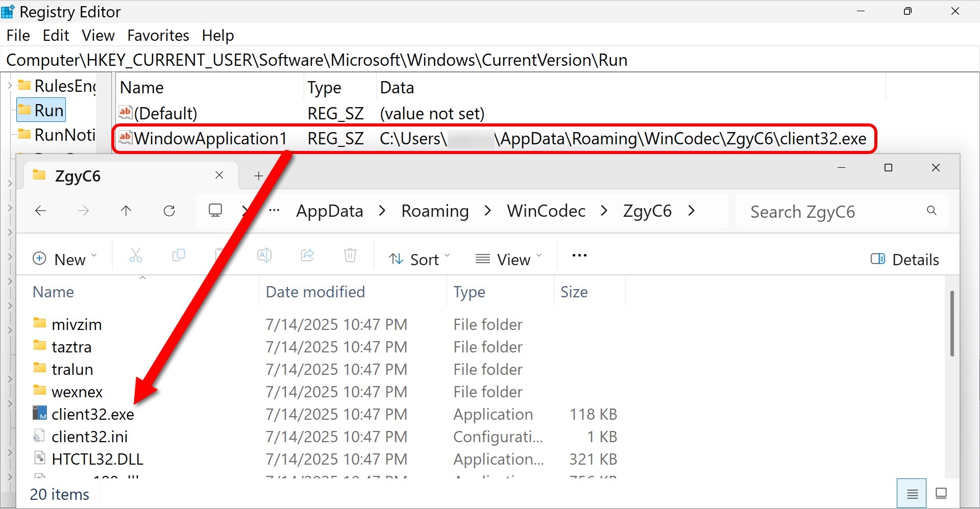Viewport: 980px width, 509px height.
Task: Click the Type column header in Registry Editor
Action: [x=324, y=88]
